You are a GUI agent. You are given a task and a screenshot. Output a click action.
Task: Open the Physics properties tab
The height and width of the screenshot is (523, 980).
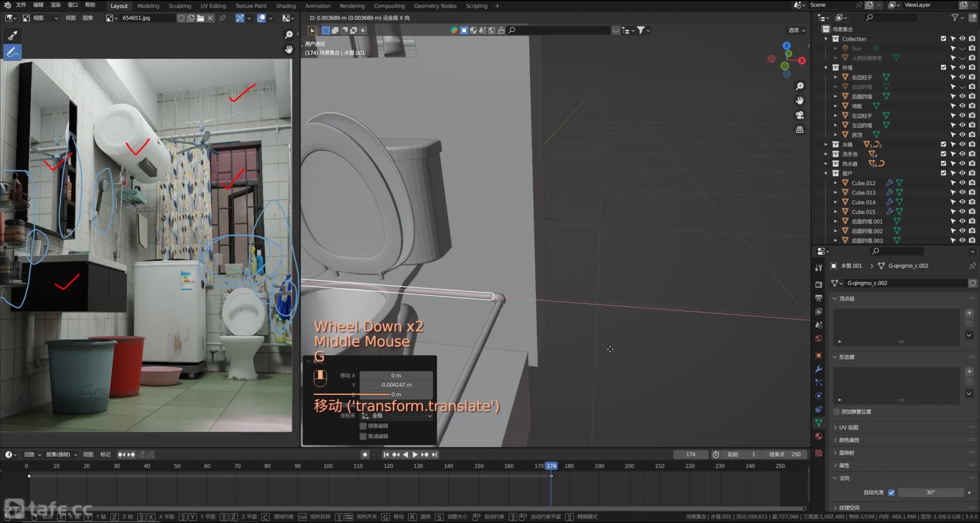pyautogui.click(x=819, y=396)
